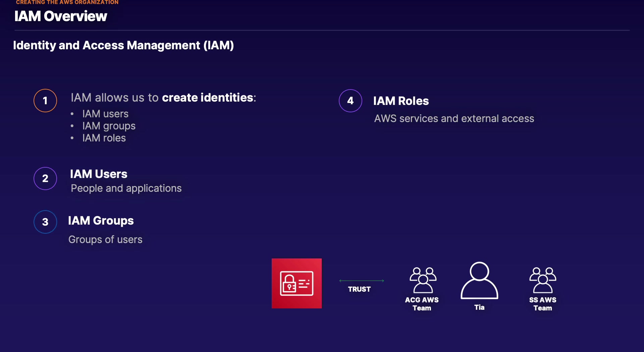Click the IAM Overview title
Screen dimensions: 644x352
point(61,16)
